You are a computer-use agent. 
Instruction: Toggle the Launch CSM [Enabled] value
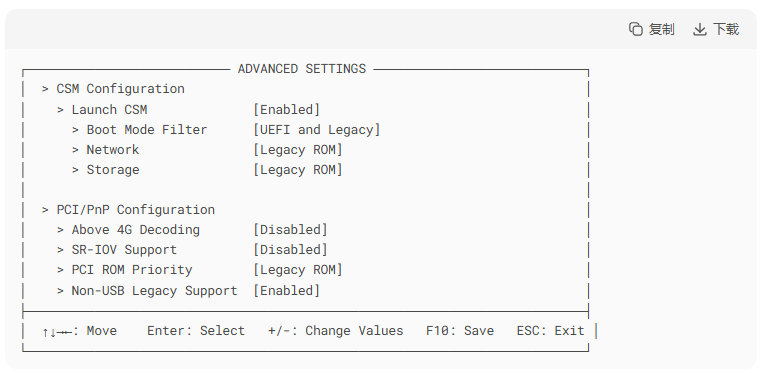pos(286,110)
